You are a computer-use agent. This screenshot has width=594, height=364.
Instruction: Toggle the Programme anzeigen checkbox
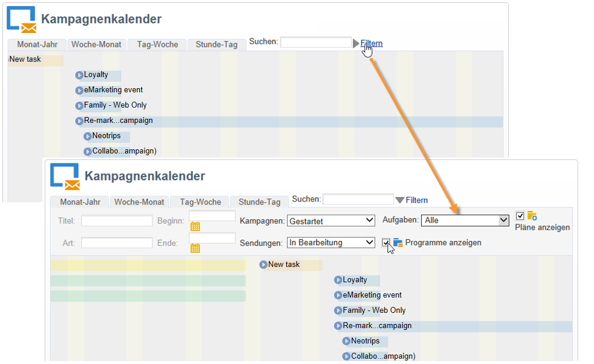click(386, 243)
